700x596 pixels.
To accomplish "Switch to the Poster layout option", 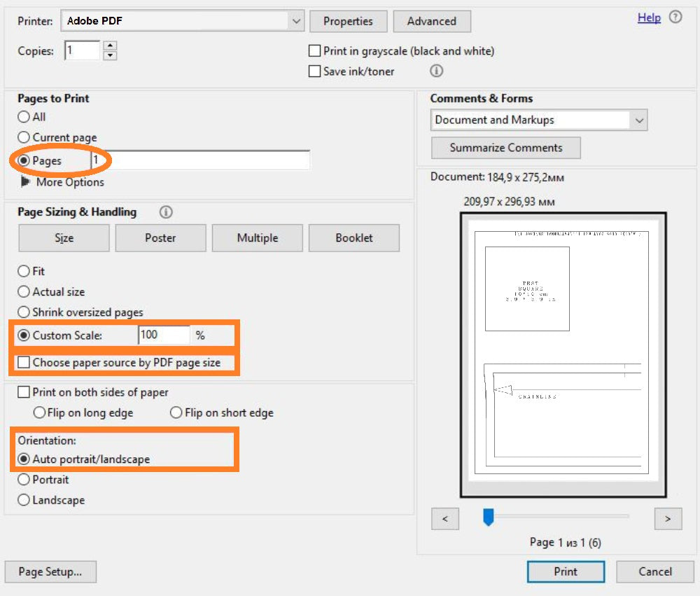I will (x=161, y=238).
